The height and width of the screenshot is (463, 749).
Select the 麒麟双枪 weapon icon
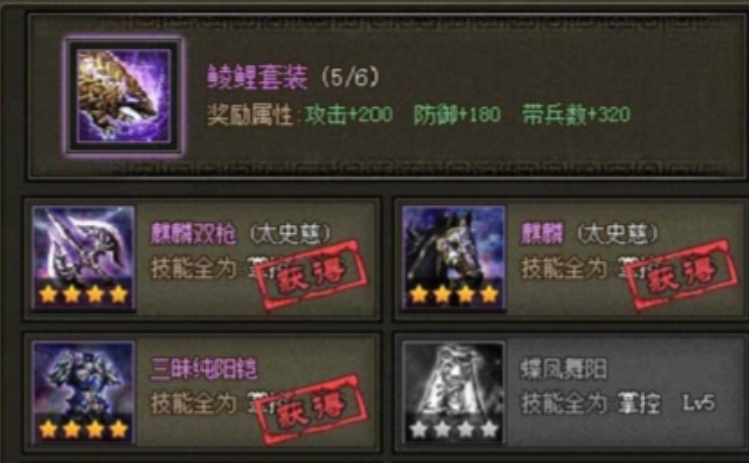pos(84,258)
